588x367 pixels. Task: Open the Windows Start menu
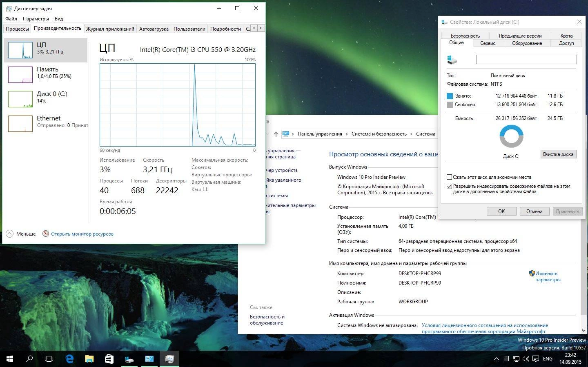coord(10,359)
